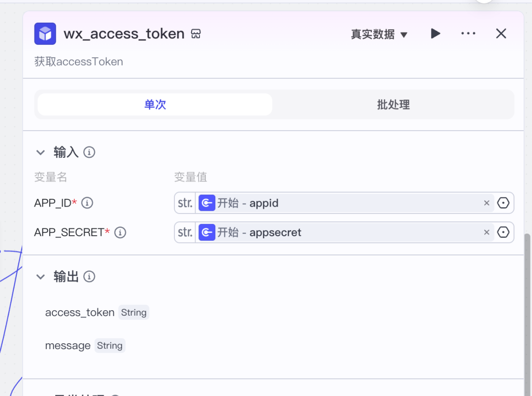The width and height of the screenshot is (532, 396).
Task: Open the 真实数据 dropdown
Action: [x=379, y=34]
